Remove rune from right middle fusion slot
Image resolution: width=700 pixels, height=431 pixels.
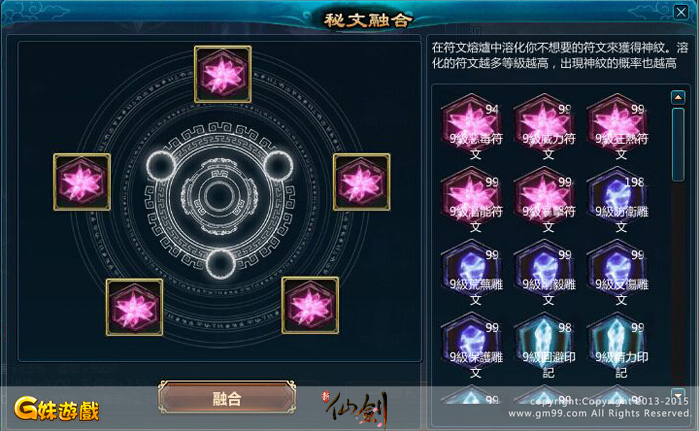point(362,182)
